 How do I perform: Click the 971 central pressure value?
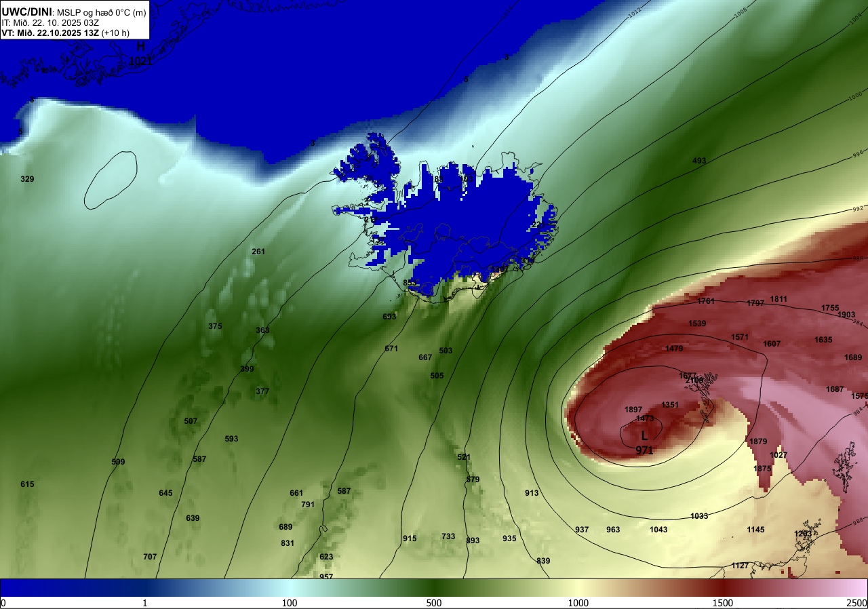(644, 450)
